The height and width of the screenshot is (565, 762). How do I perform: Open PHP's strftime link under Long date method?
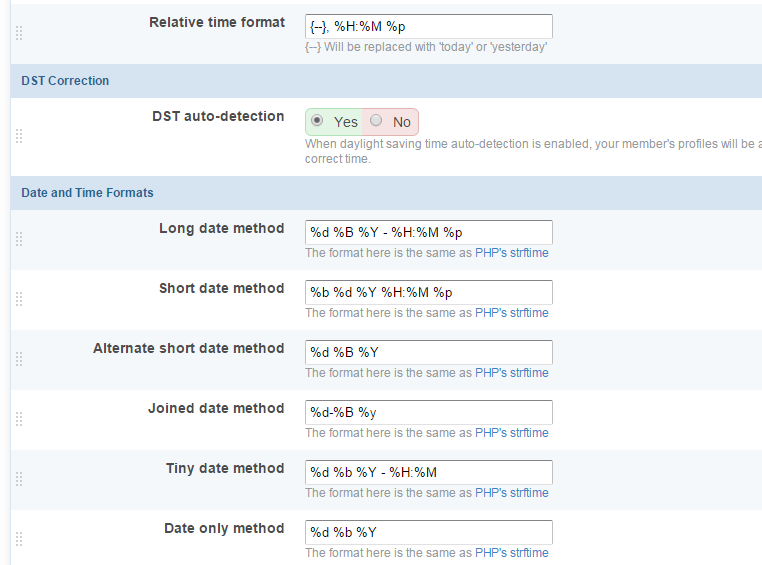(x=512, y=253)
